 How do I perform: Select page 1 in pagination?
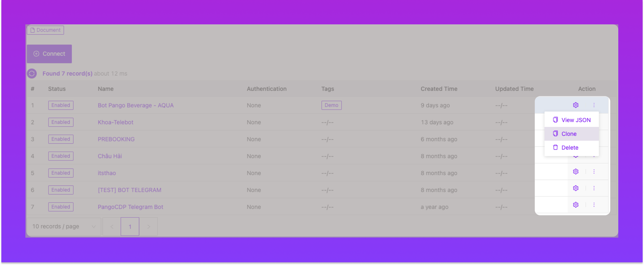click(130, 227)
